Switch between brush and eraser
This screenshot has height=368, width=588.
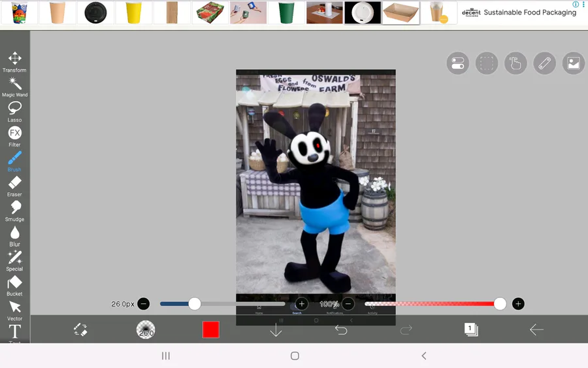tap(80, 329)
